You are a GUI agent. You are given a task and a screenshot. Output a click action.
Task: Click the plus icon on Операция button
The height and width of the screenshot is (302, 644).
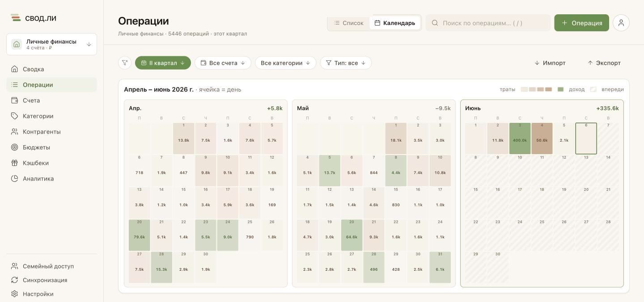pyautogui.click(x=564, y=23)
